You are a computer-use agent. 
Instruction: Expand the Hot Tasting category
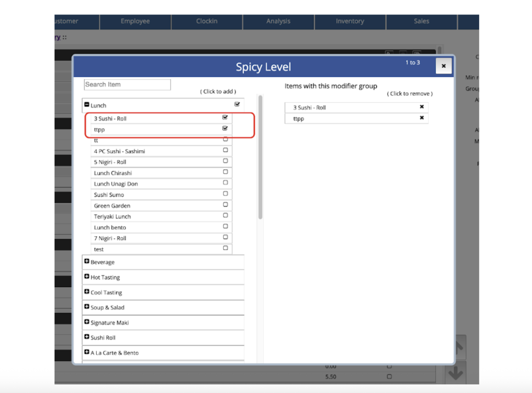87,277
